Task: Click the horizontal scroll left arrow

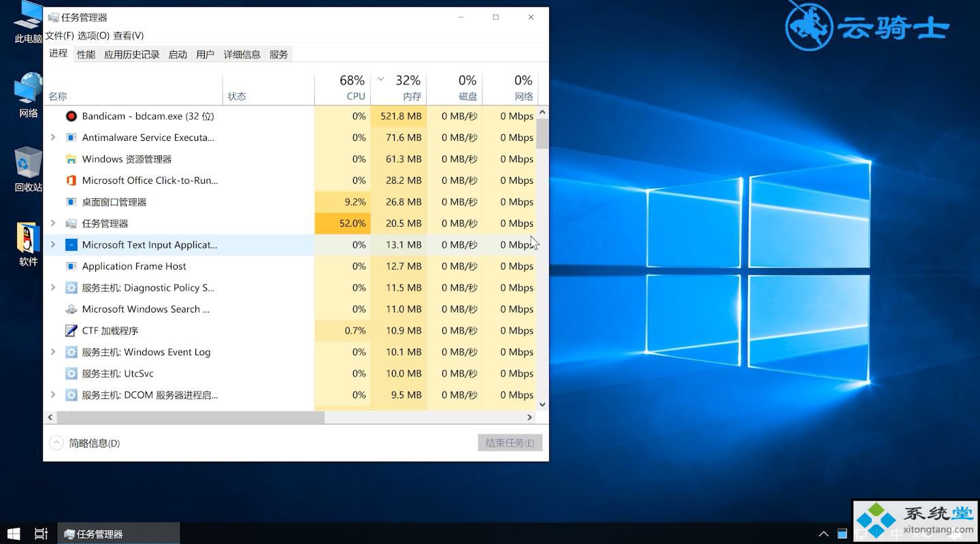Action: point(50,417)
